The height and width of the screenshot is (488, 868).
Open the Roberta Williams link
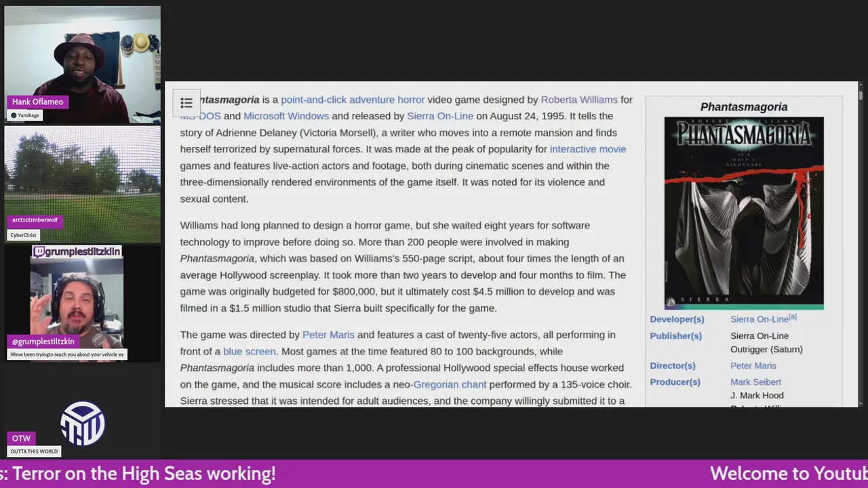tap(579, 100)
